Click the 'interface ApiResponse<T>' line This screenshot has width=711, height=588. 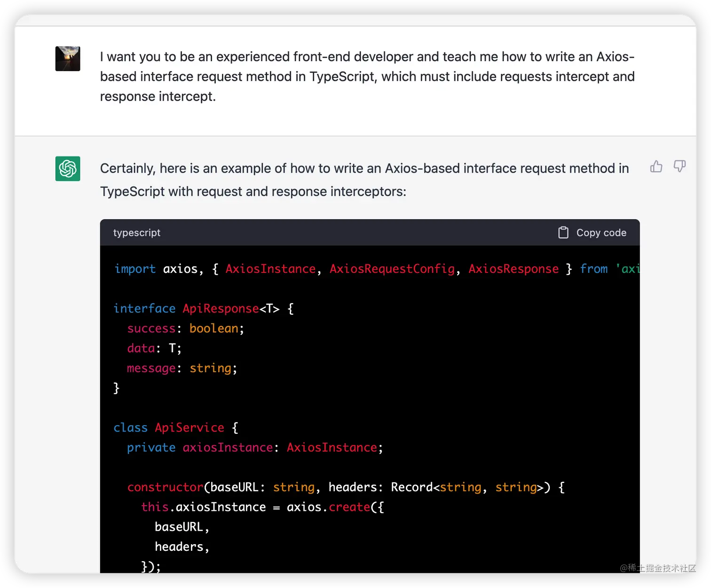pyautogui.click(x=204, y=309)
